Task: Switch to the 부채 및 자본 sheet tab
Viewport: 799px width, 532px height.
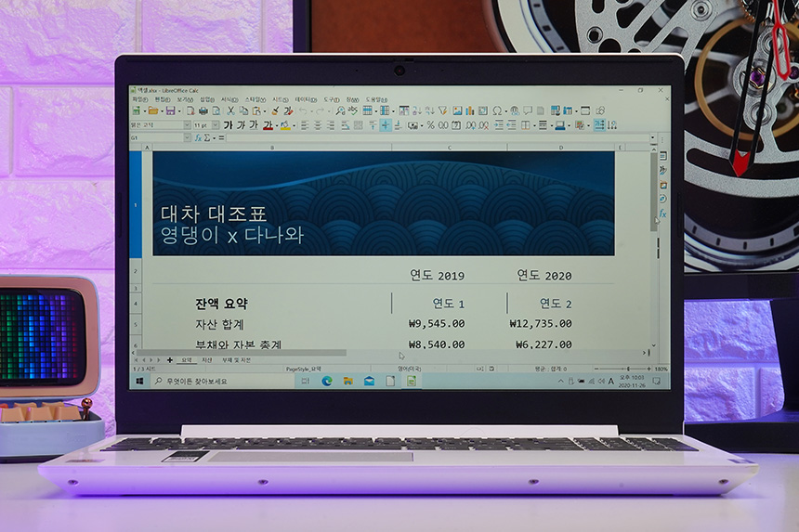Action: (236, 360)
